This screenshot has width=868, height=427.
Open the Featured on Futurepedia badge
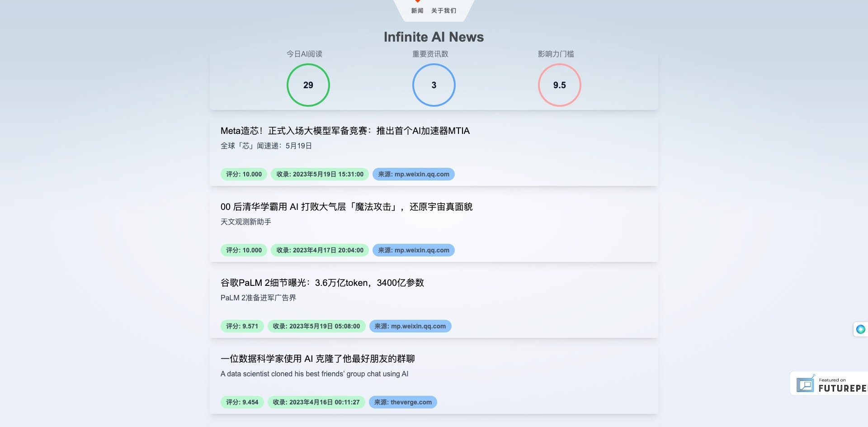830,384
